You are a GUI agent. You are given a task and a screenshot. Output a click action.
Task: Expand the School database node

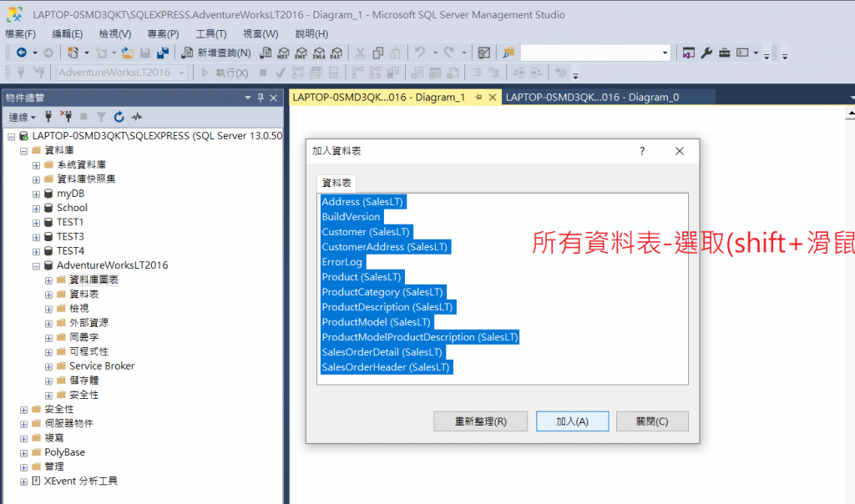36,208
